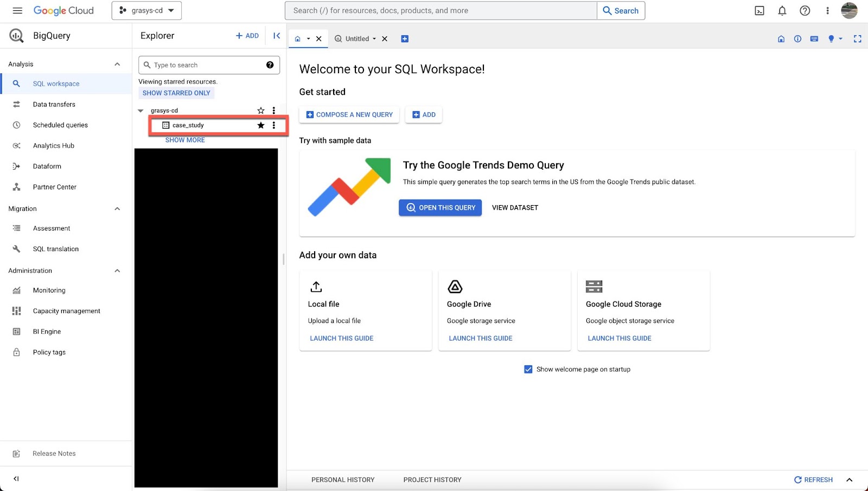Click SHOW MORE in Explorer
This screenshot has width=868, height=491.
(x=185, y=140)
